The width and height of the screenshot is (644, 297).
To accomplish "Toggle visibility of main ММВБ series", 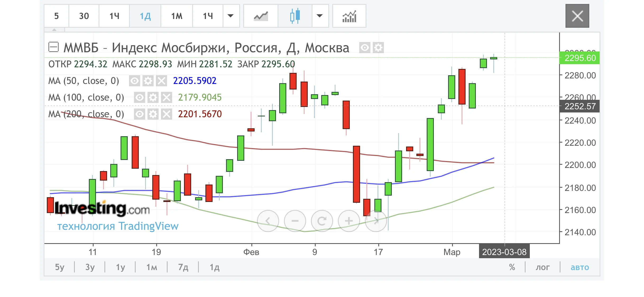I will click(365, 48).
